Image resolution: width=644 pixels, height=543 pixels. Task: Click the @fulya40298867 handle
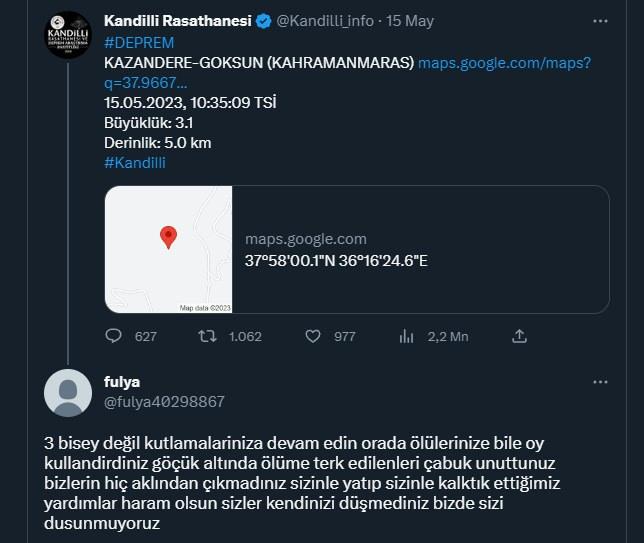pos(164,402)
